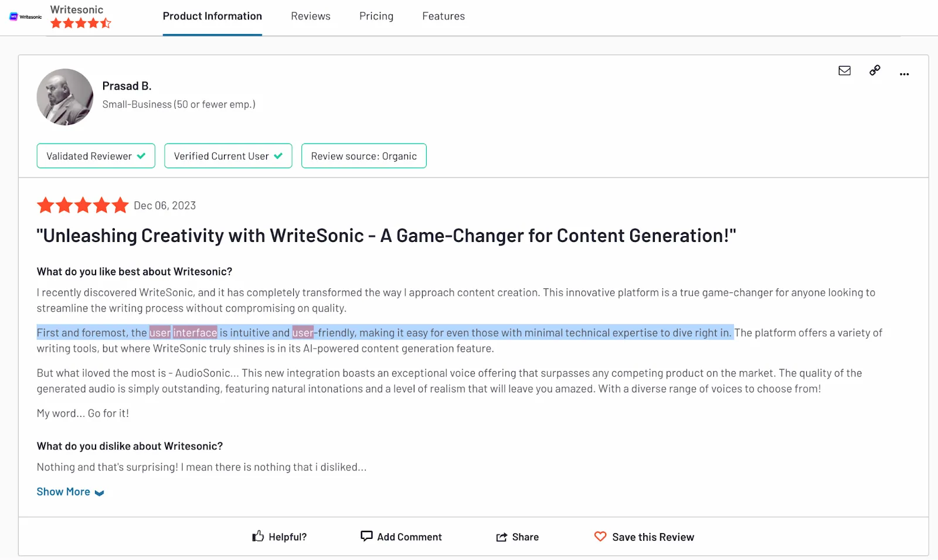
Task: Open the review title headline
Action: point(386,235)
